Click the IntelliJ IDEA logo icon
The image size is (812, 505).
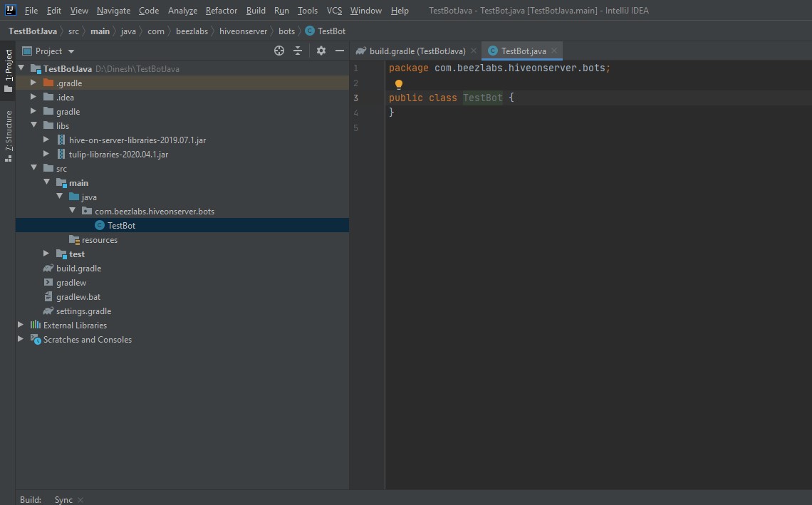[11, 10]
